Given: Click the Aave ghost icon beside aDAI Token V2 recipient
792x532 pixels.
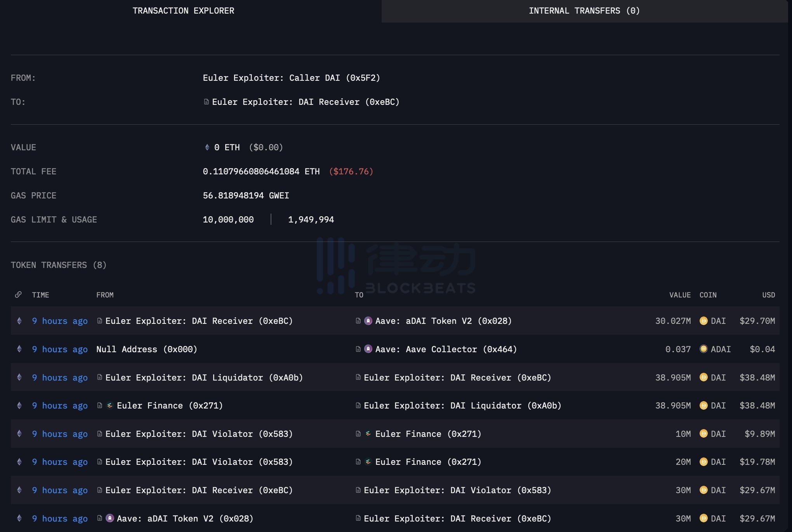Looking at the screenshot, I should (x=368, y=321).
